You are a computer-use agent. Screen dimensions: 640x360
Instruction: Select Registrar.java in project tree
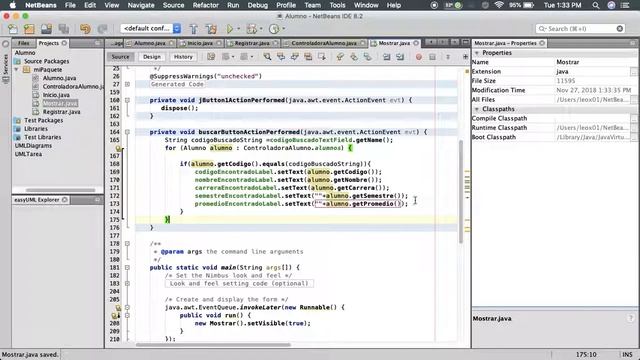point(61,112)
